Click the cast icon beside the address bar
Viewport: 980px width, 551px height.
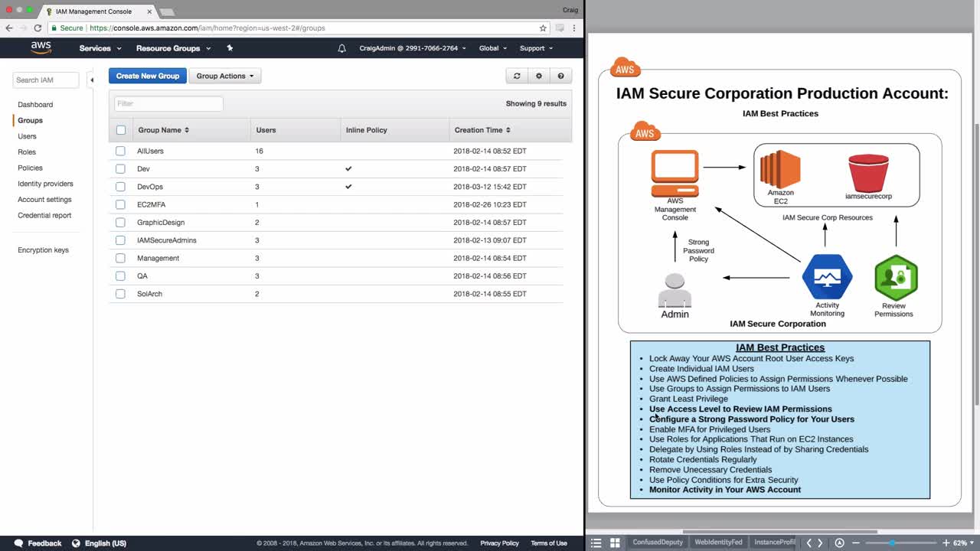coord(560,28)
